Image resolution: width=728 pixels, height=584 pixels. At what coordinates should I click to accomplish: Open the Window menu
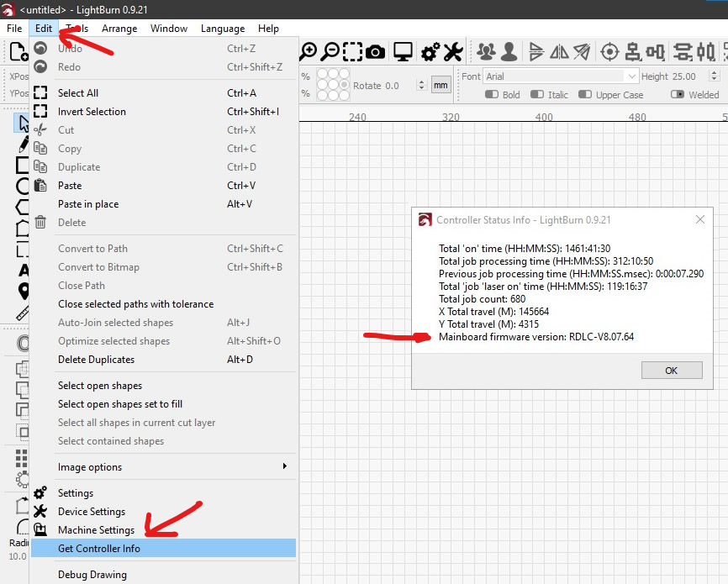click(x=169, y=29)
